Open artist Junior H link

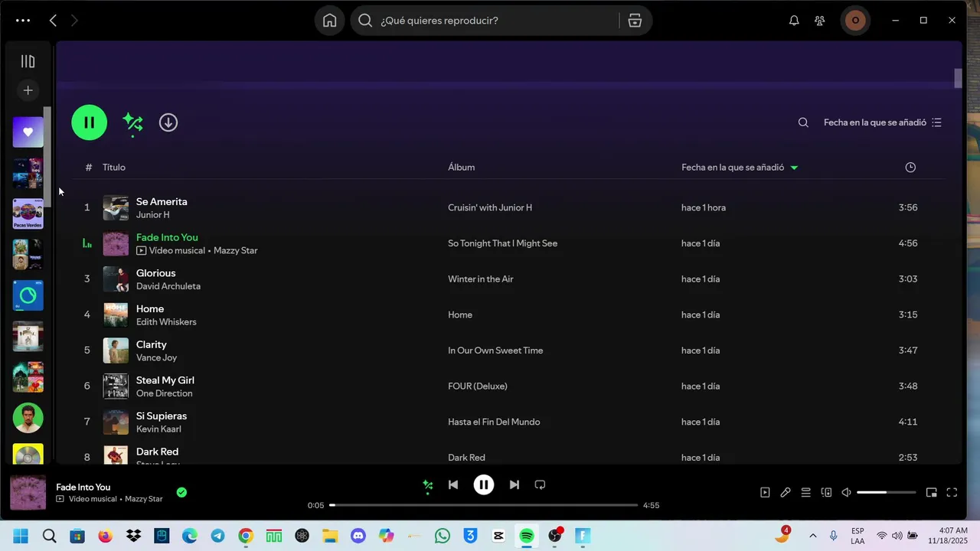(x=153, y=215)
